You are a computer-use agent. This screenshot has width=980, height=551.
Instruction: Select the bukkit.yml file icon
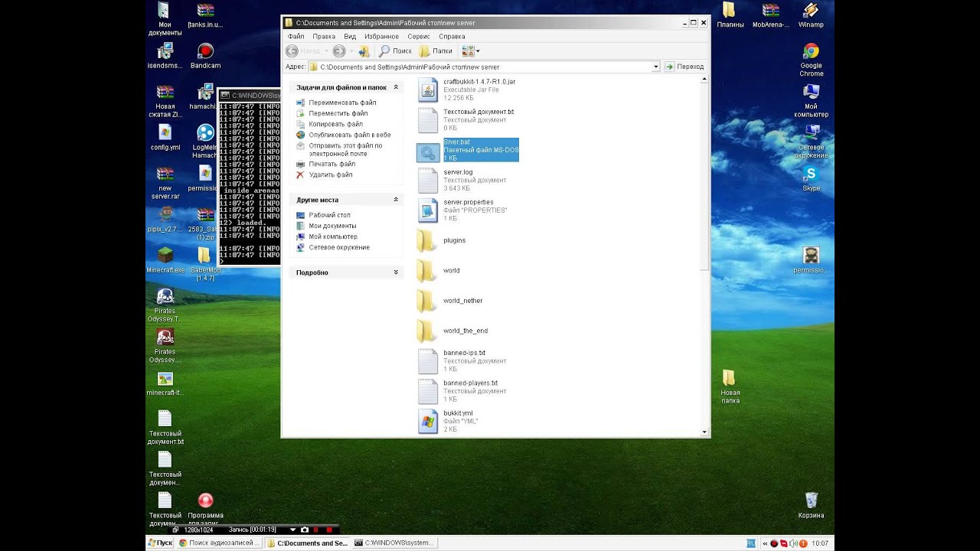pos(428,421)
